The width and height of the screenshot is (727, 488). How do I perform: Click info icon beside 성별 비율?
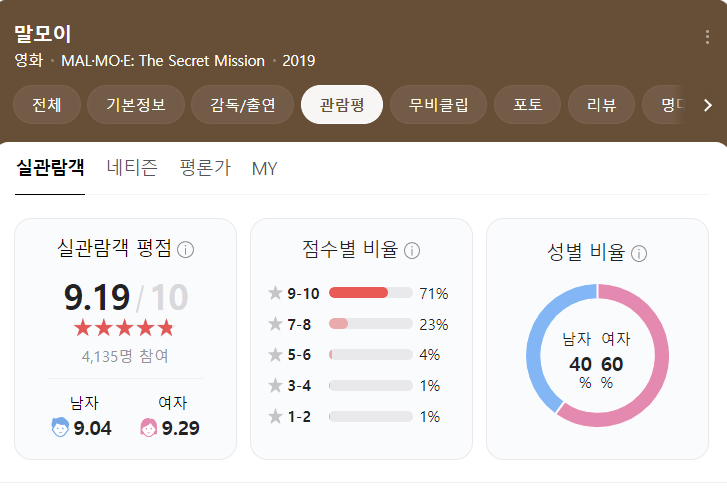[639, 253]
